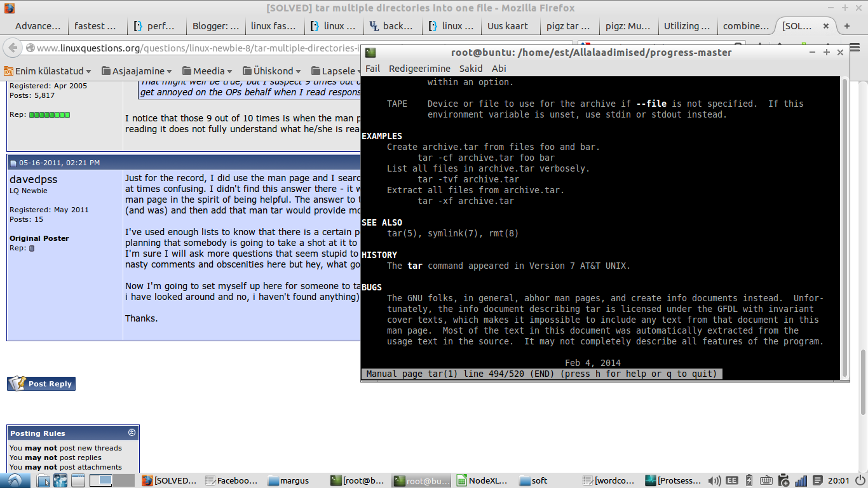Expand the 'Meedia' bookmarks folder

(x=207, y=71)
